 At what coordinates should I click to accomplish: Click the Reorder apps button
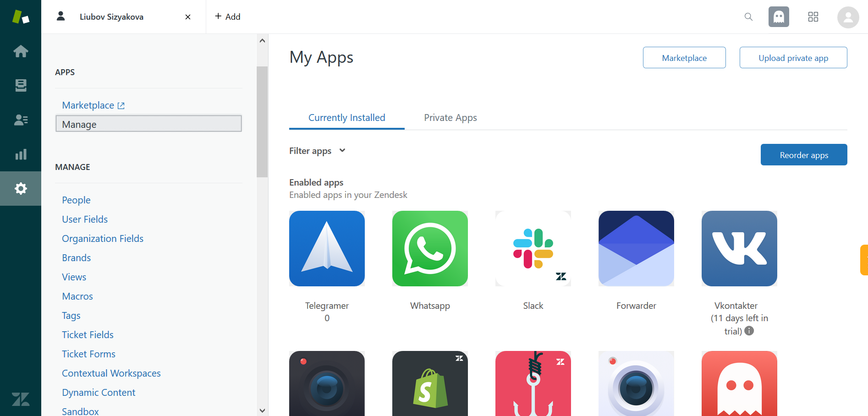click(x=804, y=155)
